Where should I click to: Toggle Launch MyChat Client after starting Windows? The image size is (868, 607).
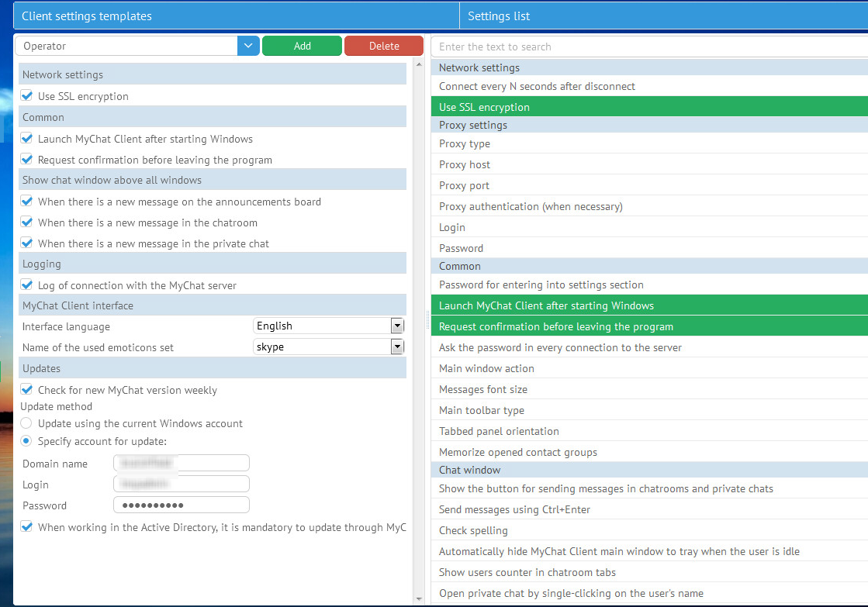click(27, 139)
